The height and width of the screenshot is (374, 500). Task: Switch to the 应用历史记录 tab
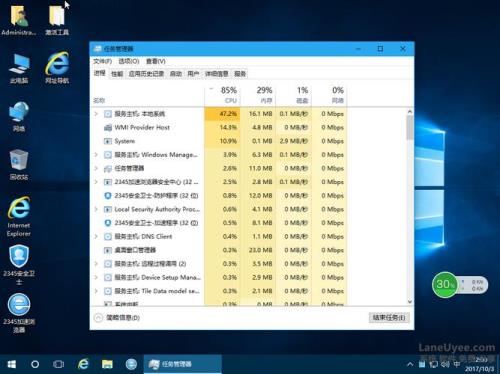coord(146,74)
